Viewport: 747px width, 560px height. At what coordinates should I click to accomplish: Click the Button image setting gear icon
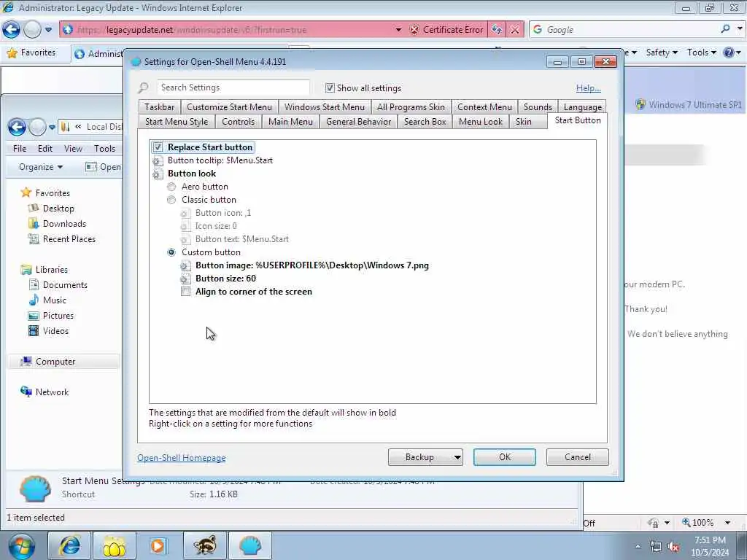click(x=185, y=265)
